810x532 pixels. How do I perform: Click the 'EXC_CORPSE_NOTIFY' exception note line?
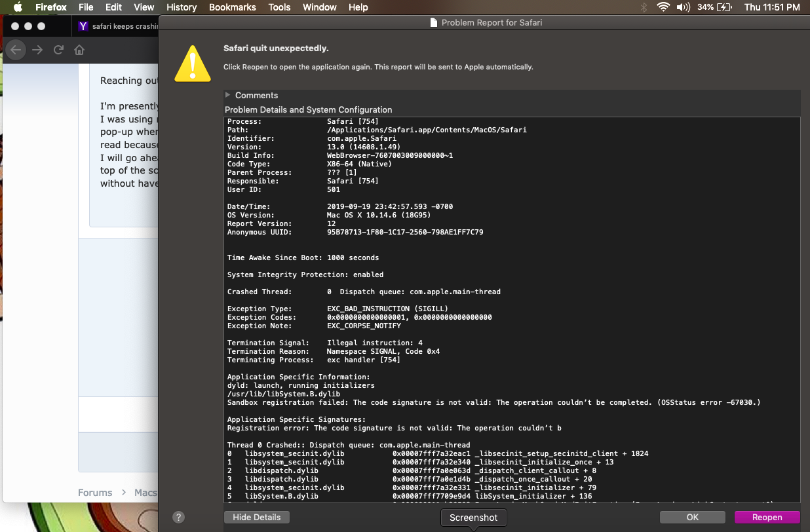point(314,326)
